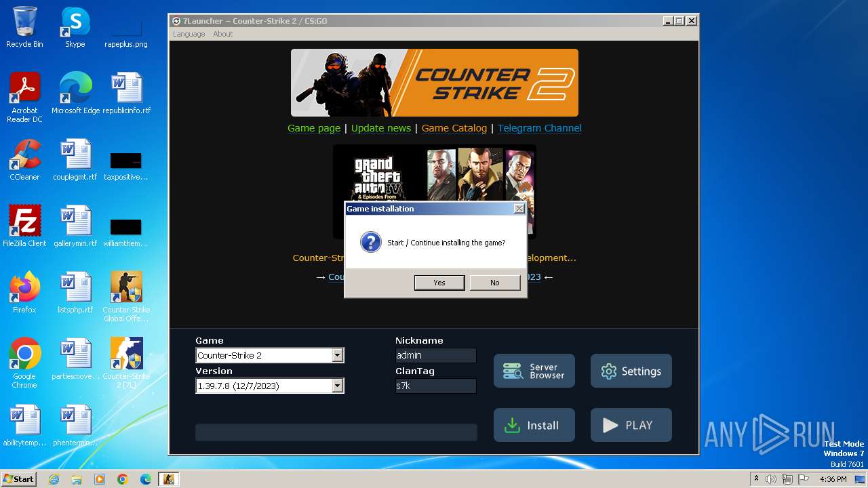The height and width of the screenshot is (488, 868).
Task: Click the installation progress bar
Action: (x=336, y=432)
